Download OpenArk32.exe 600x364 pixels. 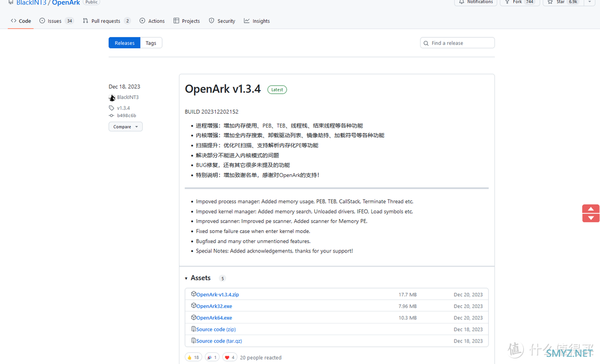(x=214, y=306)
